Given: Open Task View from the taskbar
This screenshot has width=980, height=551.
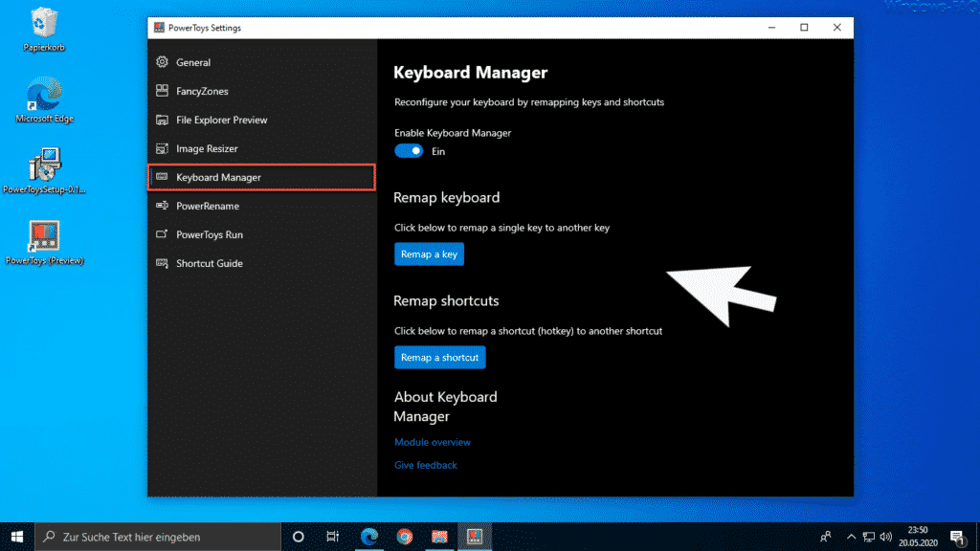Looking at the screenshot, I should (x=332, y=537).
